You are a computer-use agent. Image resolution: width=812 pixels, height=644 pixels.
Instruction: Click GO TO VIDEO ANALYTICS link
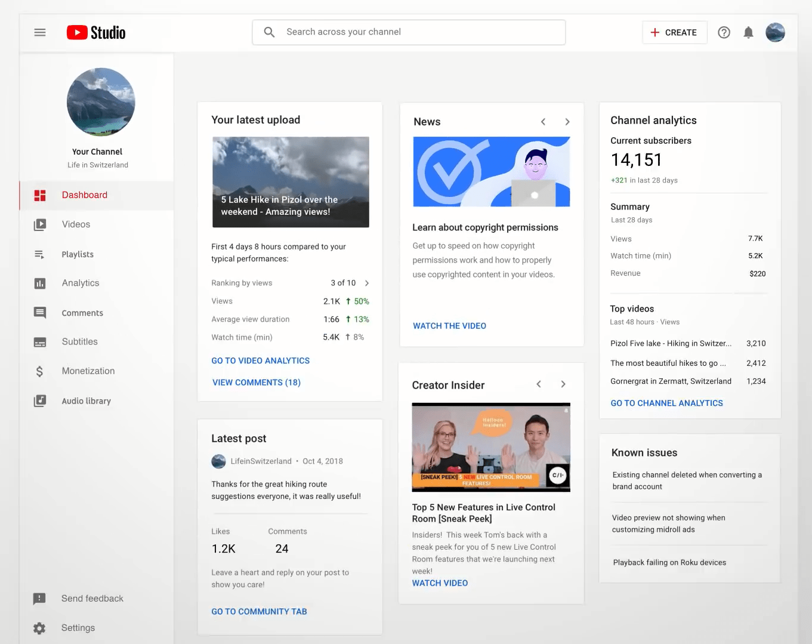pos(261,360)
